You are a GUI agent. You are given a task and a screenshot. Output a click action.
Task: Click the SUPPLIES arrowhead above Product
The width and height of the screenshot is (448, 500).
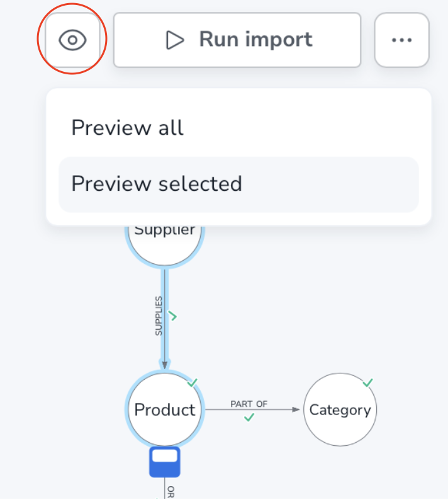pyautogui.click(x=165, y=365)
